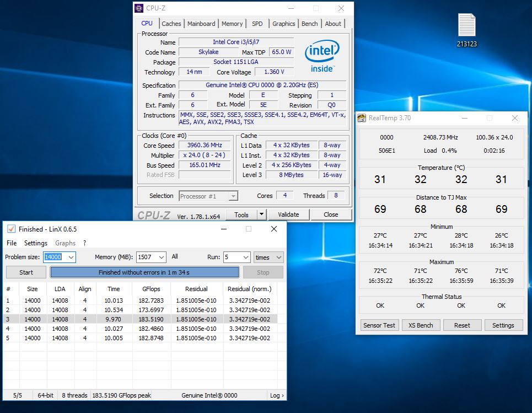This screenshot has width=532, height=413.
Task: Expand the Problem size dropdown in LinX
Action: pos(71,258)
